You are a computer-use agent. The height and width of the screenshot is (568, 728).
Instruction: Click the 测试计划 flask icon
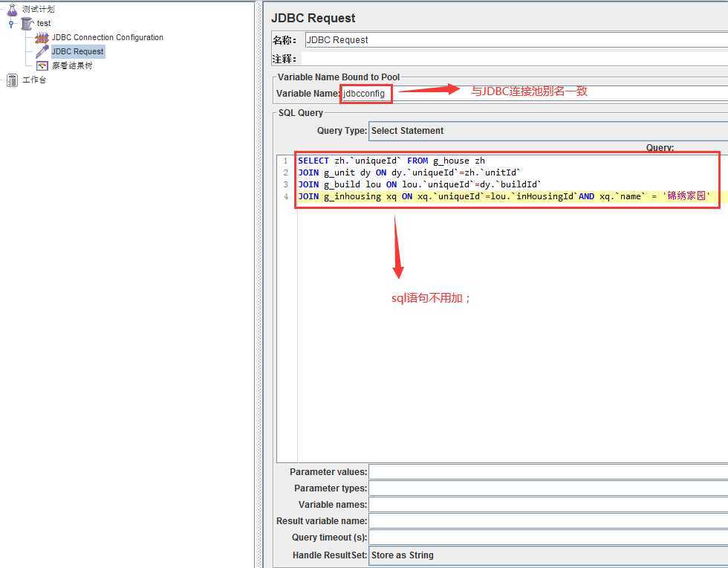pyautogui.click(x=12, y=10)
